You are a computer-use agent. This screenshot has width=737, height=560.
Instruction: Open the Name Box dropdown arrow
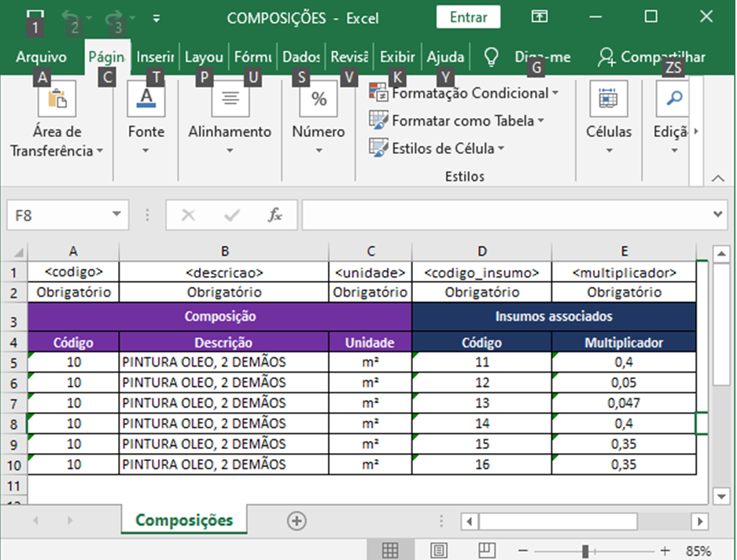pos(116,215)
